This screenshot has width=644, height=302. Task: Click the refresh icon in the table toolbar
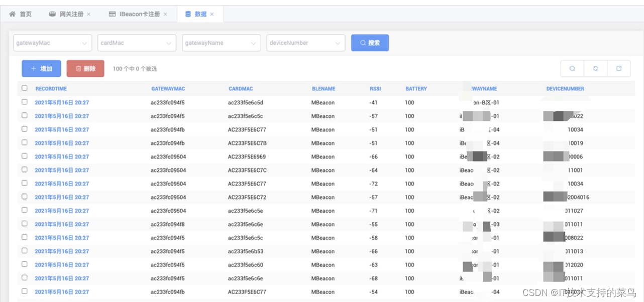pos(595,69)
